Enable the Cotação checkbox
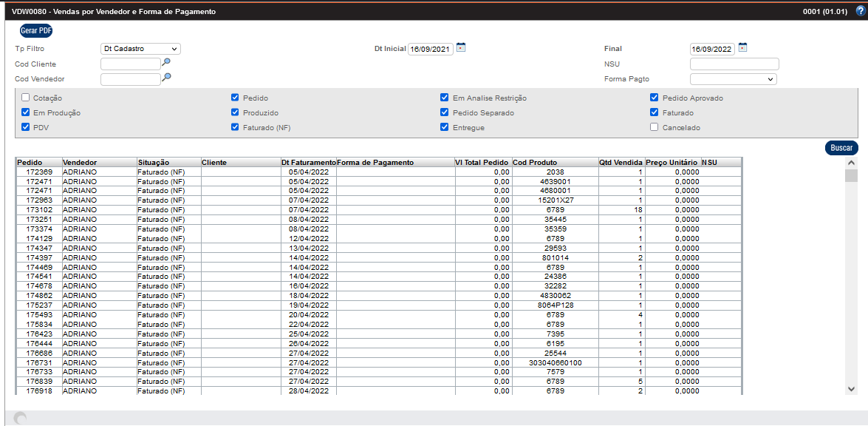This screenshot has height=426, width=868. pyautogui.click(x=26, y=98)
